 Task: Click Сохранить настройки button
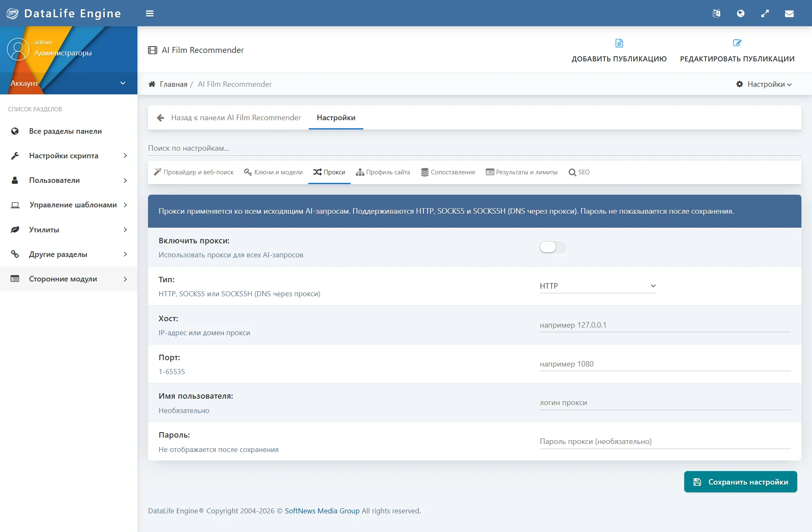pyautogui.click(x=741, y=482)
